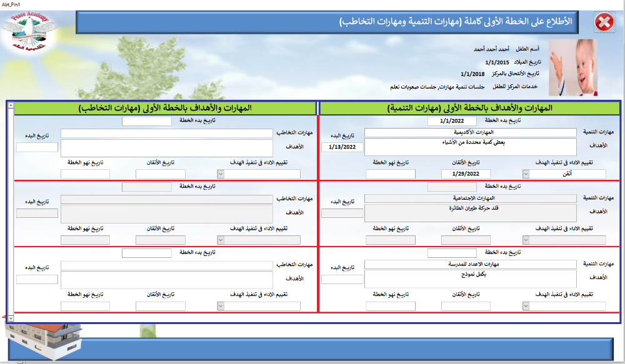Click the goal field بعض كمية محددة من الأشياء
Viewport: 625px width, 364px height.
click(471, 147)
